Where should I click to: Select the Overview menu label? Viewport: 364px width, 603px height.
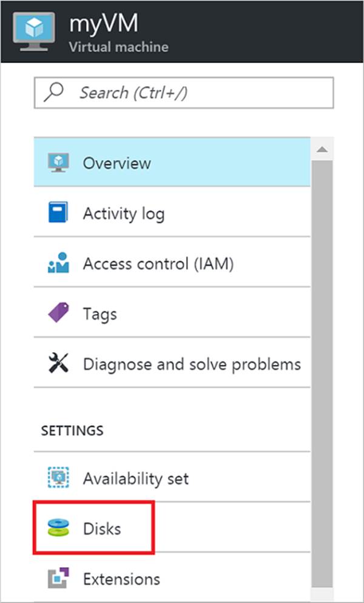(x=116, y=163)
